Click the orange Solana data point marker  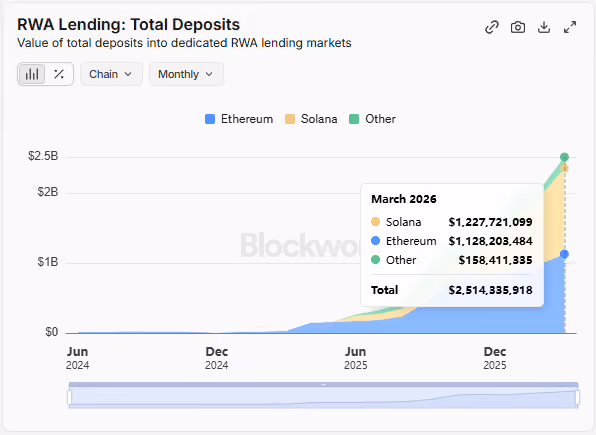pyautogui.click(x=564, y=168)
